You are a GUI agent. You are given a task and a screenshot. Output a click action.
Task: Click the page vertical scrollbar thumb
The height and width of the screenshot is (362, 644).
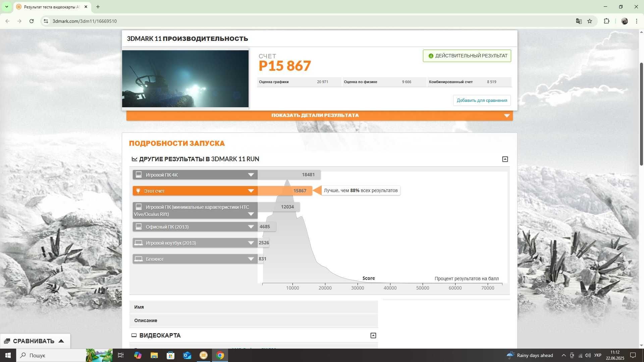click(641, 114)
